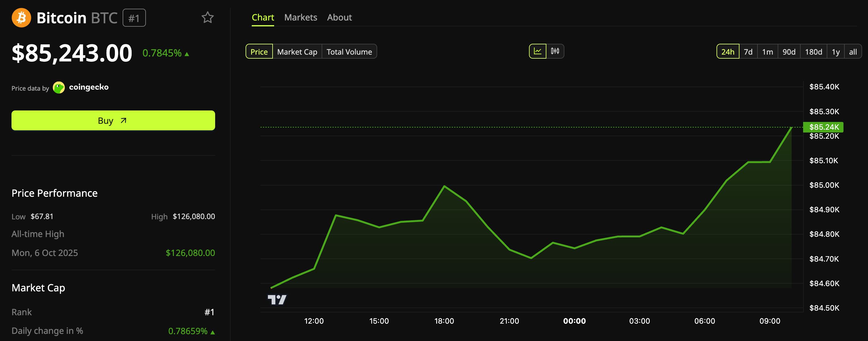Set chart range to 7d
The width and height of the screenshot is (868, 341).
pyautogui.click(x=748, y=52)
